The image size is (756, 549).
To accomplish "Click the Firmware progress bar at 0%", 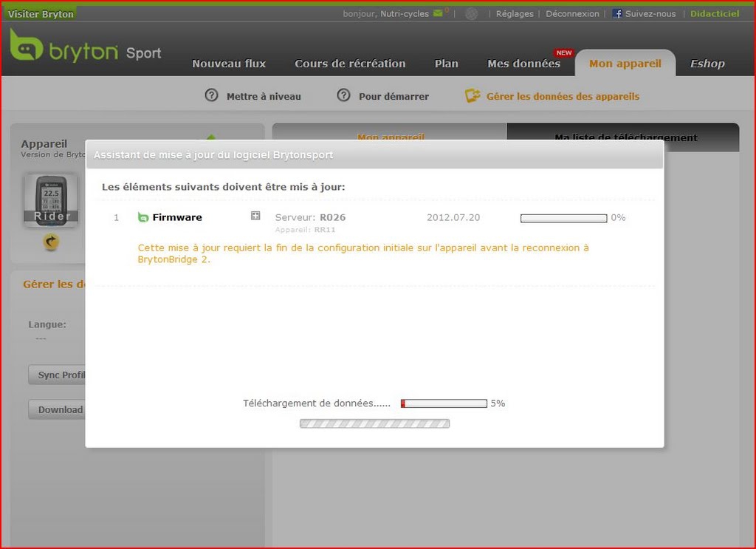I will pyautogui.click(x=563, y=218).
